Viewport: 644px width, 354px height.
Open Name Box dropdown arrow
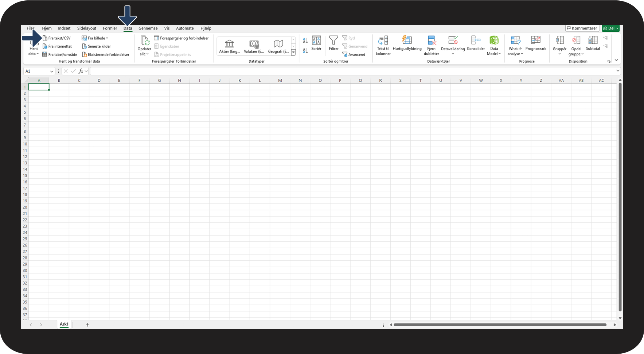(x=51, y=71)
